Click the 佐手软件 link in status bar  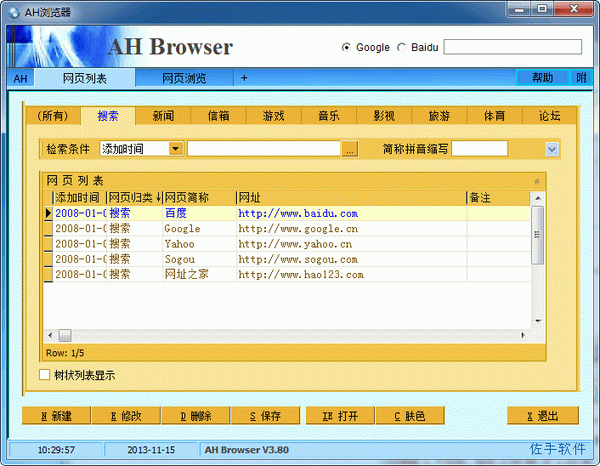558,449
